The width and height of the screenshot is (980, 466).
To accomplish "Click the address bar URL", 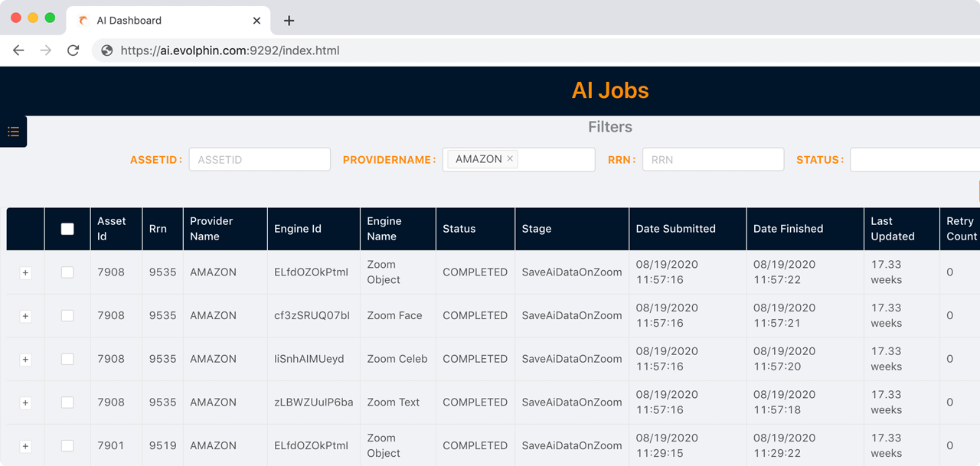I will pyautogui.click(x=230, y=51).
